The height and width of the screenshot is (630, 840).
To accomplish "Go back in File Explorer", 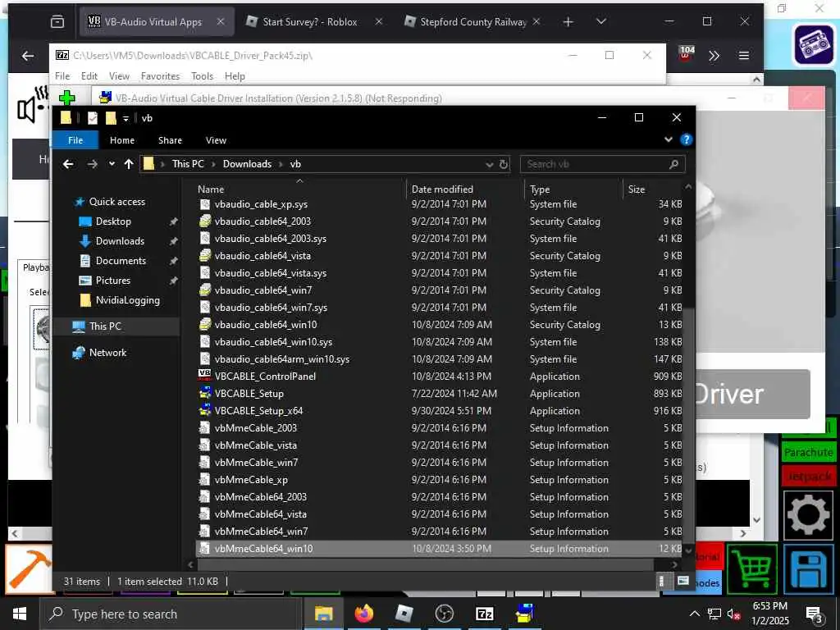I will click(x=68, y=164).
